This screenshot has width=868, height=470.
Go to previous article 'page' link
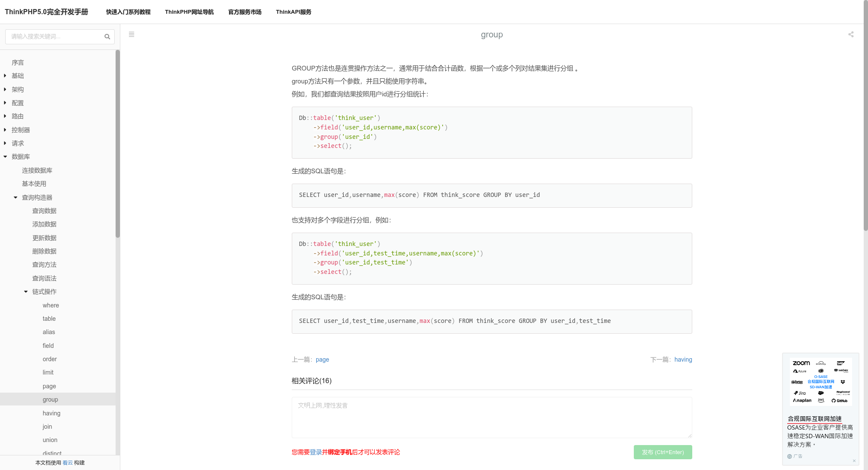(322, 359)
